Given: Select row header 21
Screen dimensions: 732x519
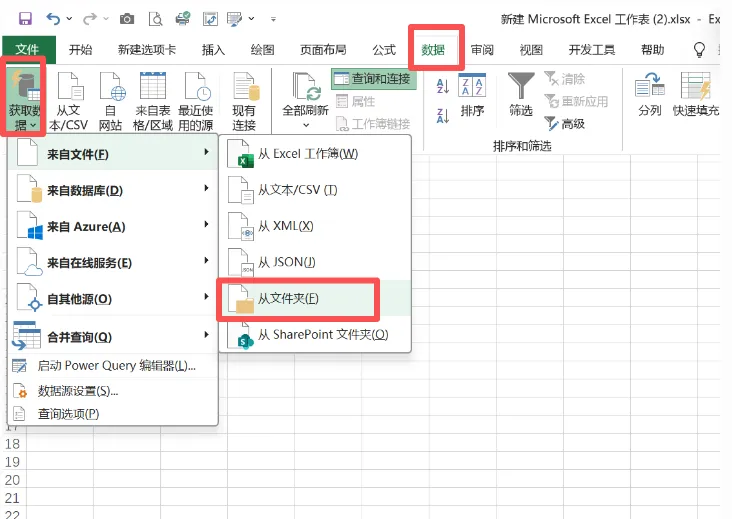Looking at the screenshot, I should coord(13,498).
